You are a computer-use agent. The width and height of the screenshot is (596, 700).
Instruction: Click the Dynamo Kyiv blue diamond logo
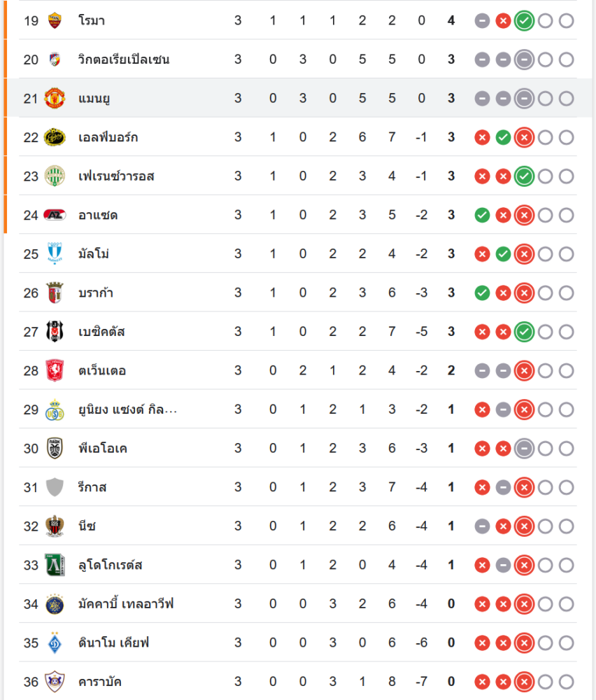(x=55, y=643)
